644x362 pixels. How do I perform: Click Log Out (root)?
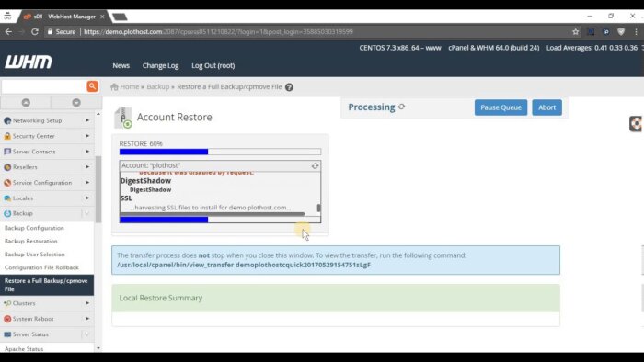[x=213, y=65]
